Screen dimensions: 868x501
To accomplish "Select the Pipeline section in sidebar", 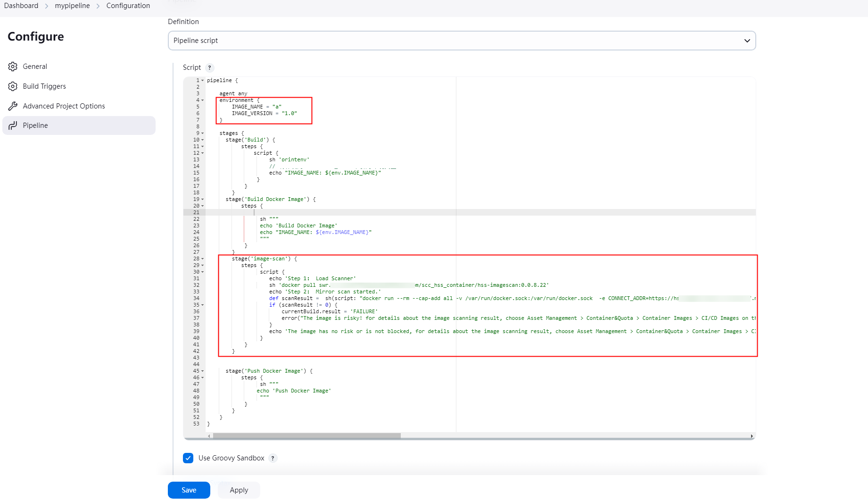I will [79, 125].
